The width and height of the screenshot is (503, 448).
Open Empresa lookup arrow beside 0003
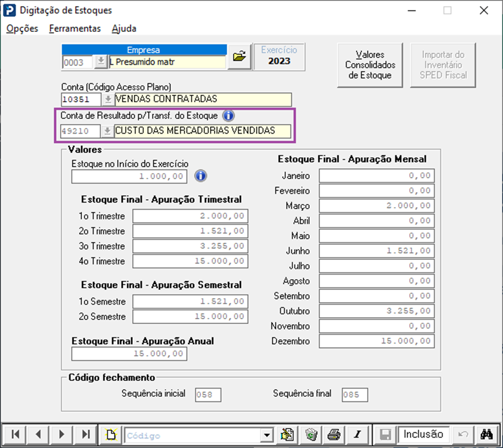[101, 61]
